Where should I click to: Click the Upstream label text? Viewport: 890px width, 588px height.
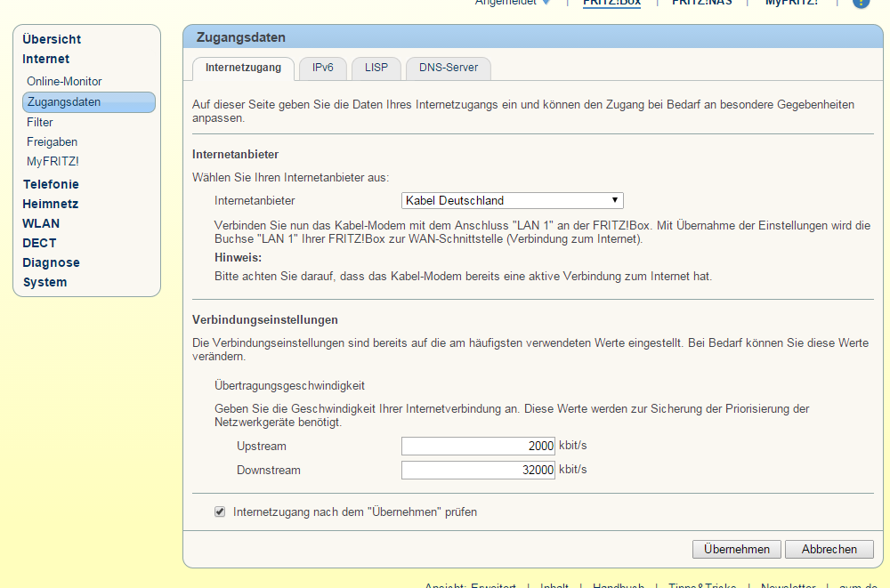pyautogui.click(x=262, y=446)
